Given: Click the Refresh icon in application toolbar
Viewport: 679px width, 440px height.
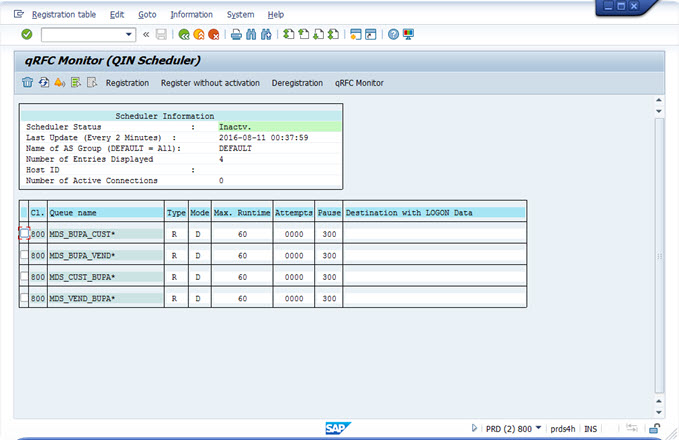Looking at the screenshot, I should click(x=44, y=82).
